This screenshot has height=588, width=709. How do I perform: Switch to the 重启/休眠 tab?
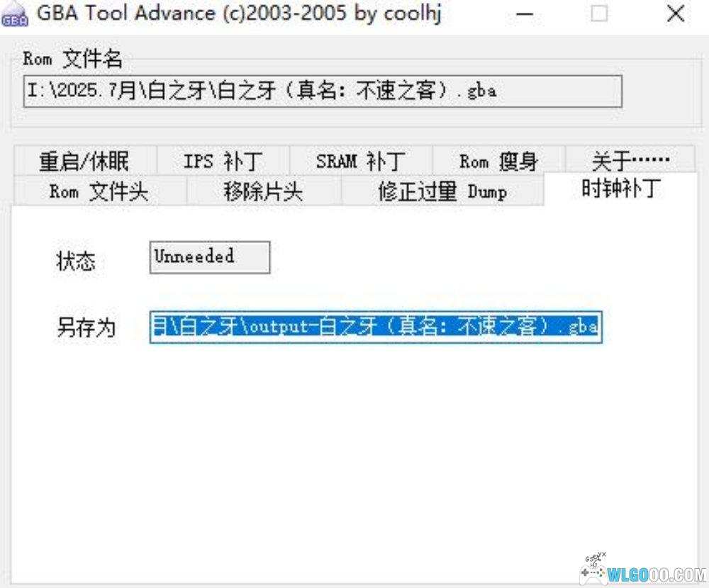click(84, 162)
